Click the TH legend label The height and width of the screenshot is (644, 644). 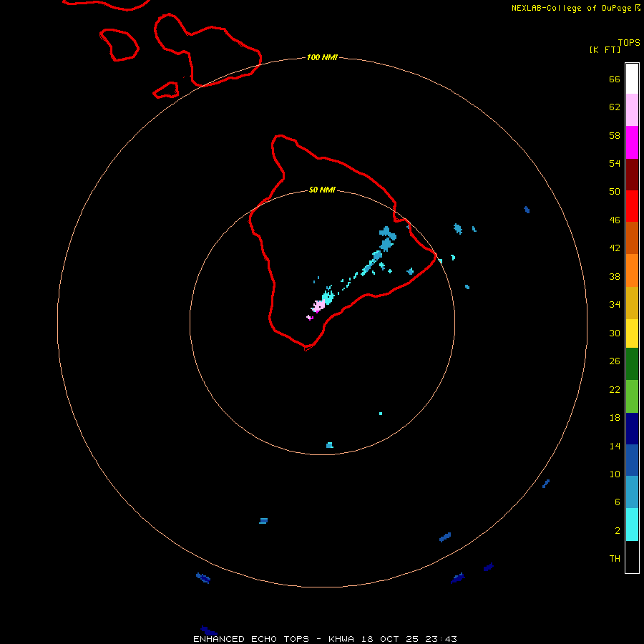pos(615,558)
